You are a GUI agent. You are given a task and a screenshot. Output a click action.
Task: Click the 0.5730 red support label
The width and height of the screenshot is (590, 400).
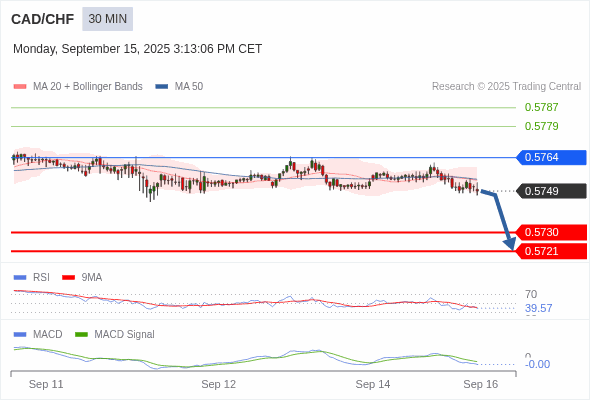click(x=551, y=232)
